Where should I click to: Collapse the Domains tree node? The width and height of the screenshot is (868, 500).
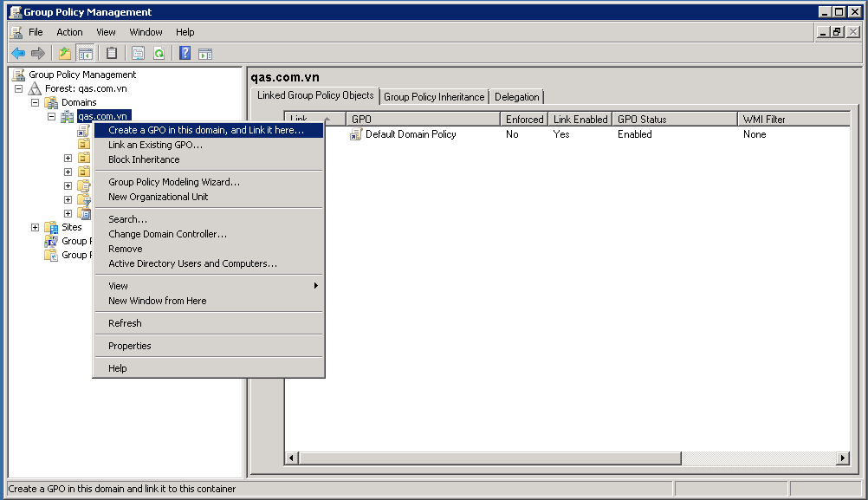(x=36, y=102)
